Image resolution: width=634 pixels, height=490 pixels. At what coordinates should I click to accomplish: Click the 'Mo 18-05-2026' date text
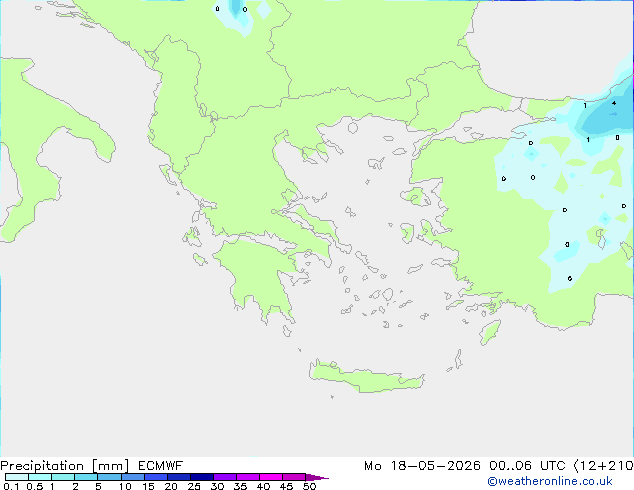coord(422,466)
